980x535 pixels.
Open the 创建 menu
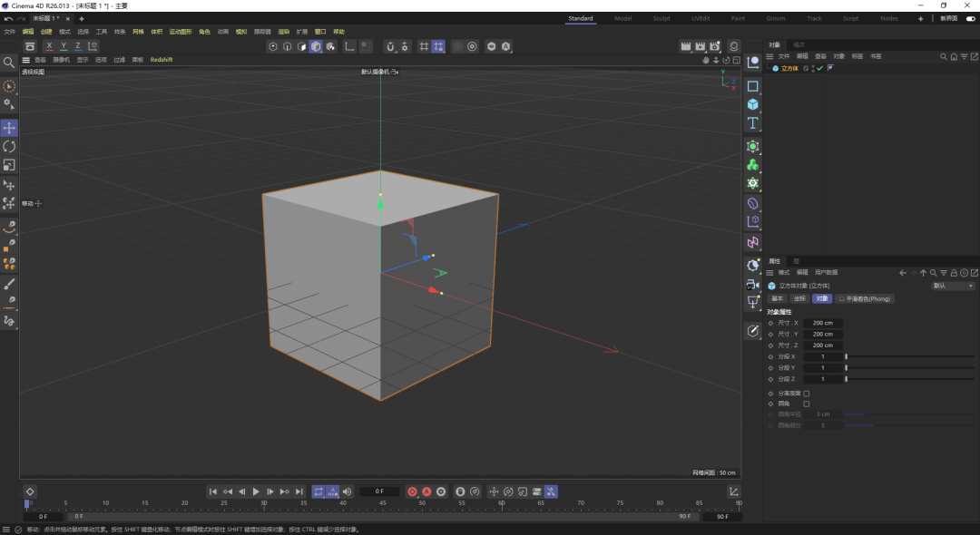pos(46,32)
